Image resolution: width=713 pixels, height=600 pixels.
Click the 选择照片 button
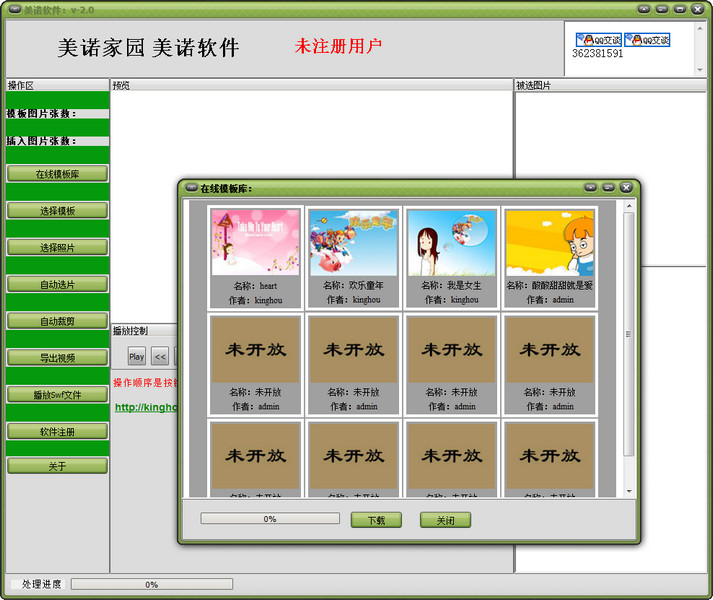tap(57, 247)
